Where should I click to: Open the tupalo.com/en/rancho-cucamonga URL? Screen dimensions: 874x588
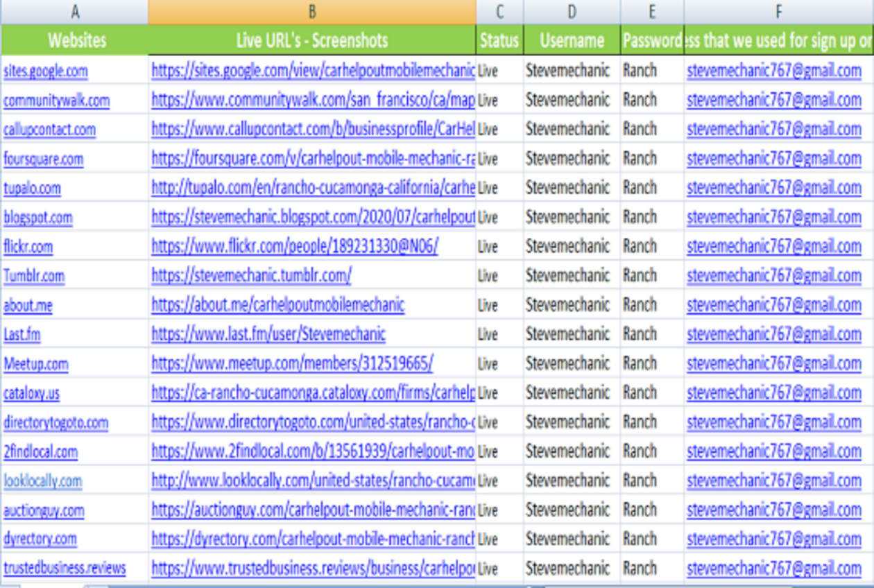pyautogui.click(x=314, y=188)
